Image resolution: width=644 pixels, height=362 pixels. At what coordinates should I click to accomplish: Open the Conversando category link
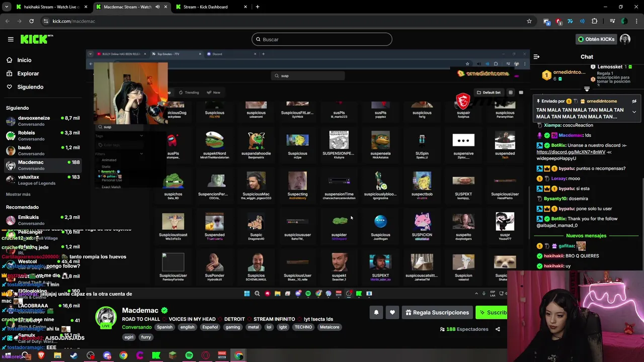point(137,327)
